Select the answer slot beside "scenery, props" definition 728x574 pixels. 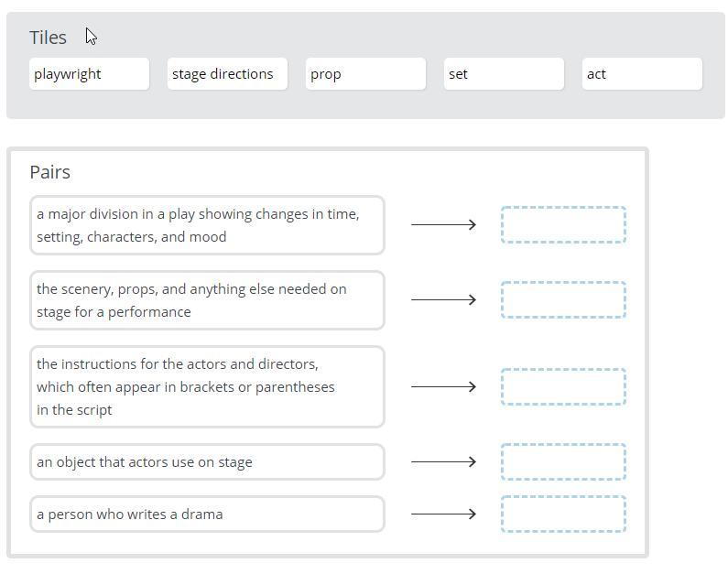(x=563, y=300)
